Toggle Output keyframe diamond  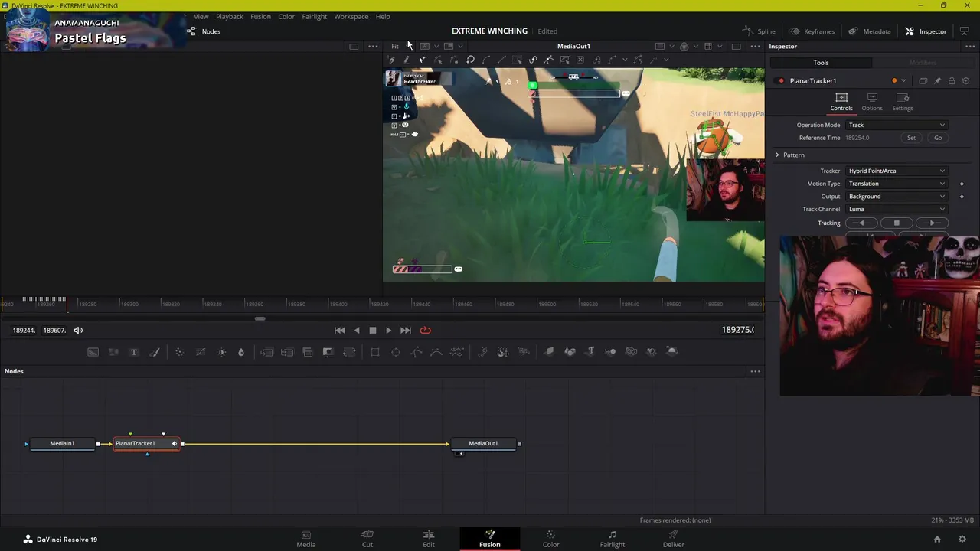962,197
